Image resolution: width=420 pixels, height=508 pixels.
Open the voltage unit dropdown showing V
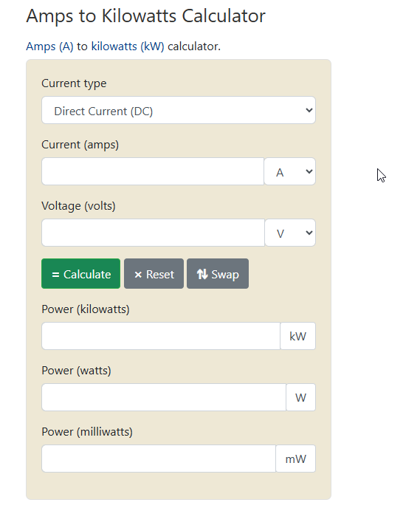pos(290,233)
